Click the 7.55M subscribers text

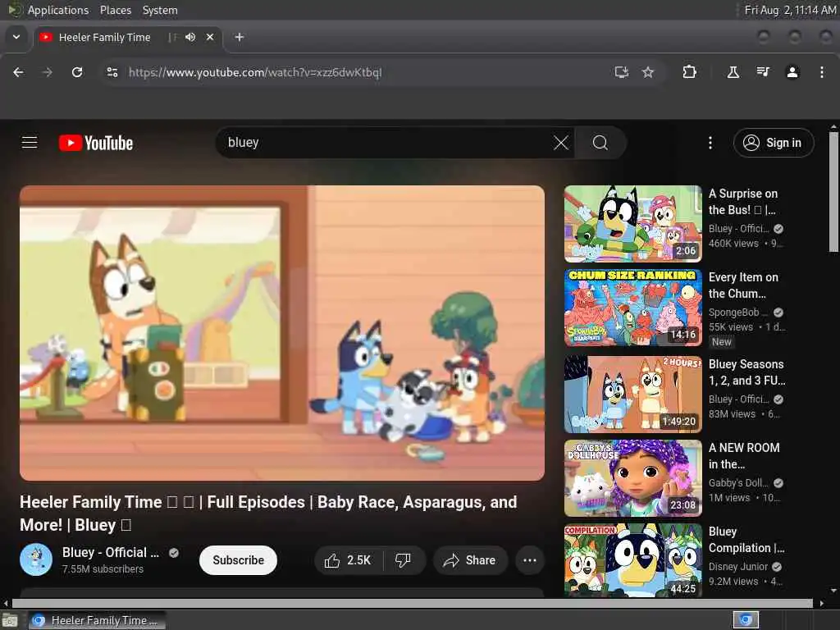103,569
